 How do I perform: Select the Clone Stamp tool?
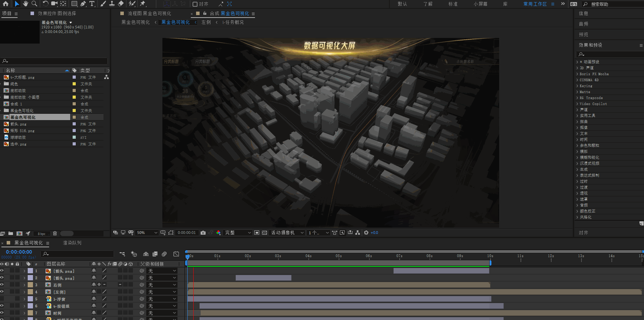click(112, 4)
